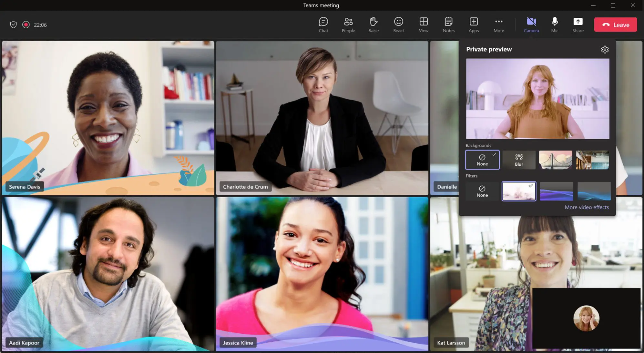Open video settings via the gear icon
Viewport: 644px width, 353px height.
pos(605,49)
